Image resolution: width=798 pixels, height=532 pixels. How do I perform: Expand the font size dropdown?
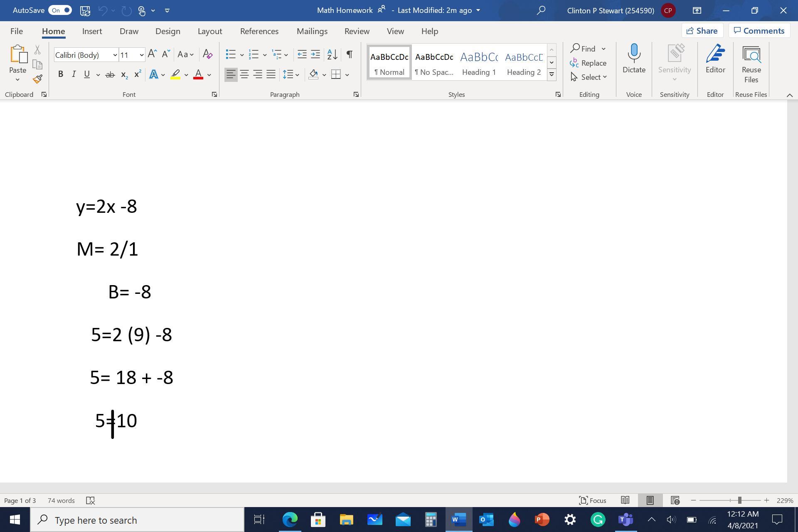point(141,55)
